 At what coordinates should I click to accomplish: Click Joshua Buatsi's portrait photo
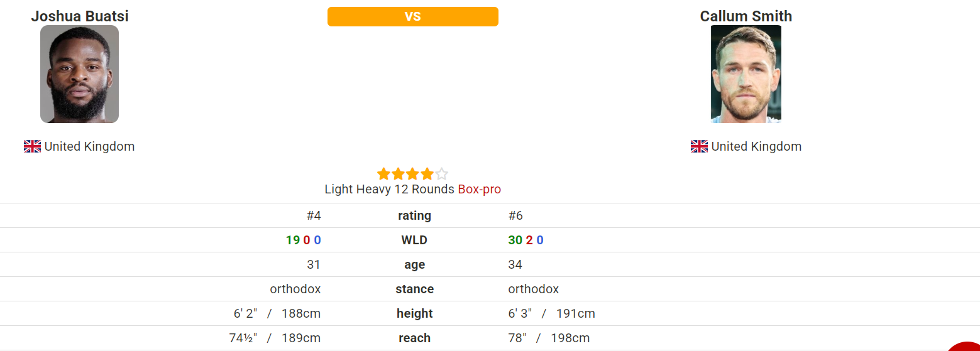tap(79, 74)
